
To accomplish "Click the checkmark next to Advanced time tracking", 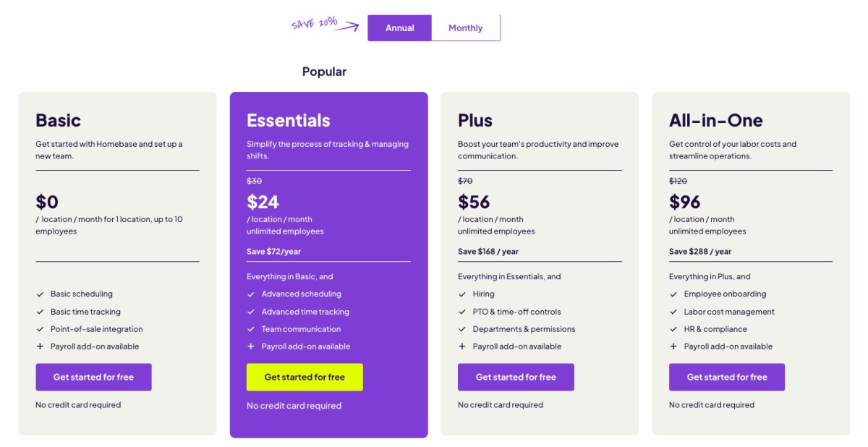I will pos(251,312).
